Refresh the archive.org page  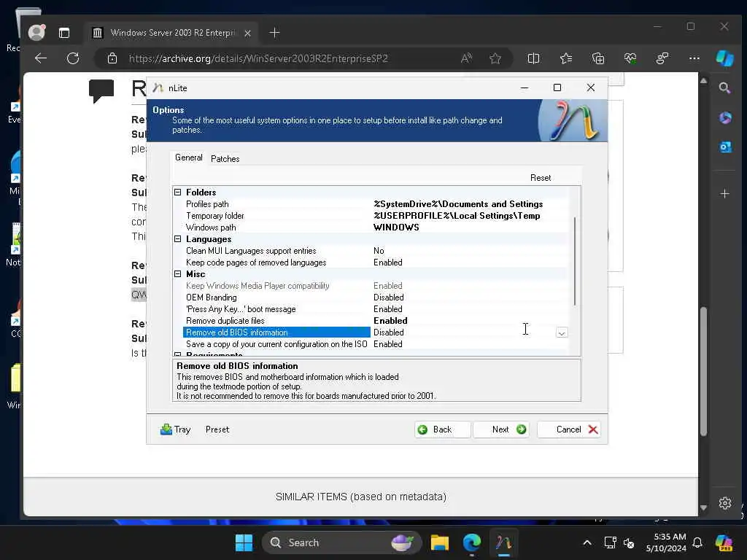coord(73,58)
